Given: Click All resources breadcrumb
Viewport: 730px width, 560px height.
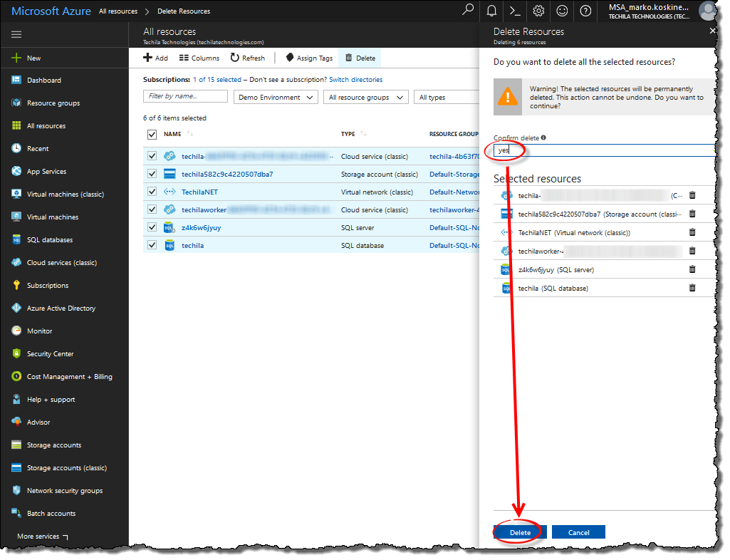Looking at the screenshot, I should (118, 11).
